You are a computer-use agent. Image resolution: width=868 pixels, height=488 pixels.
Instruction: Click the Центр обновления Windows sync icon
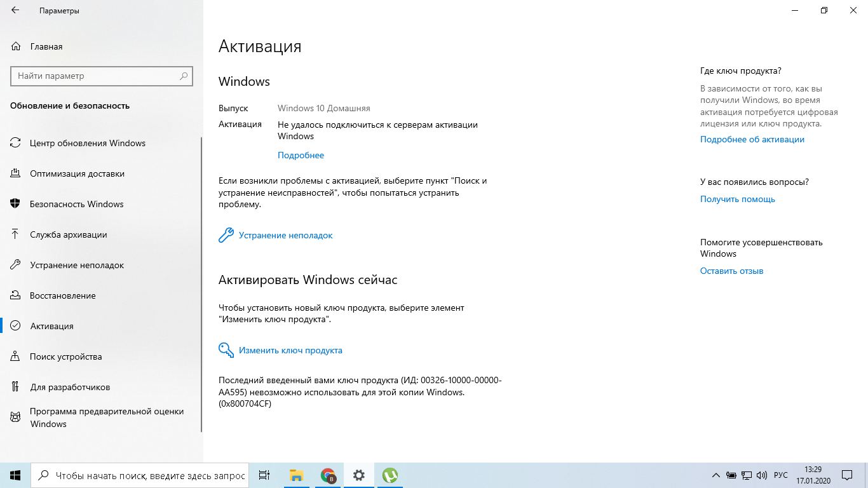coord(15,143)
